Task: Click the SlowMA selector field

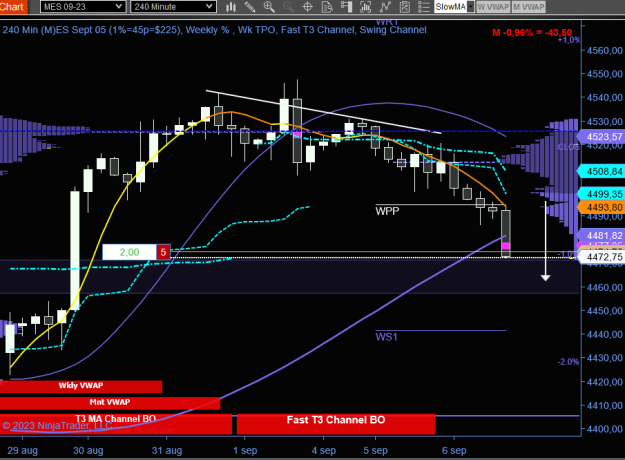Action: (x=450, y=7)
